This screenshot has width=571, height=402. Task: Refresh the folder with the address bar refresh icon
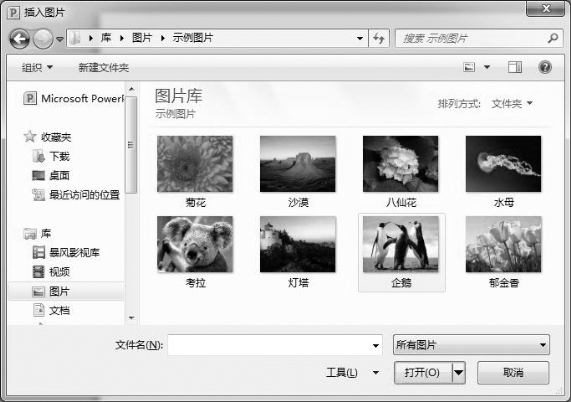coord(379,38)
